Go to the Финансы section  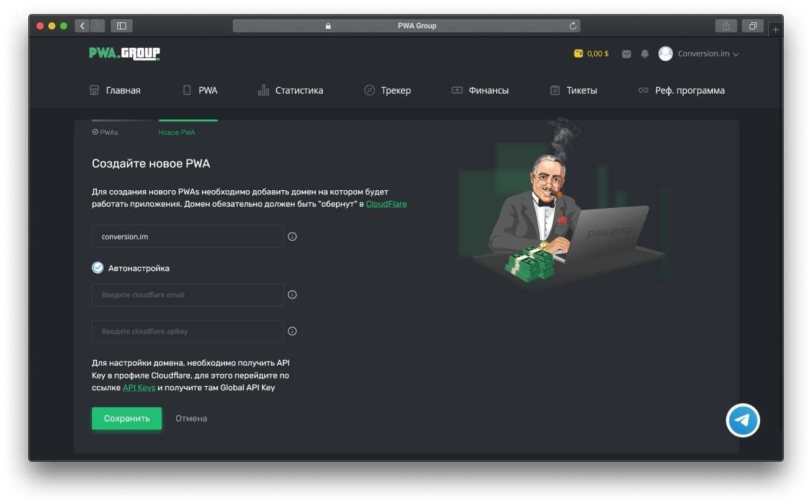click(480, 91)
